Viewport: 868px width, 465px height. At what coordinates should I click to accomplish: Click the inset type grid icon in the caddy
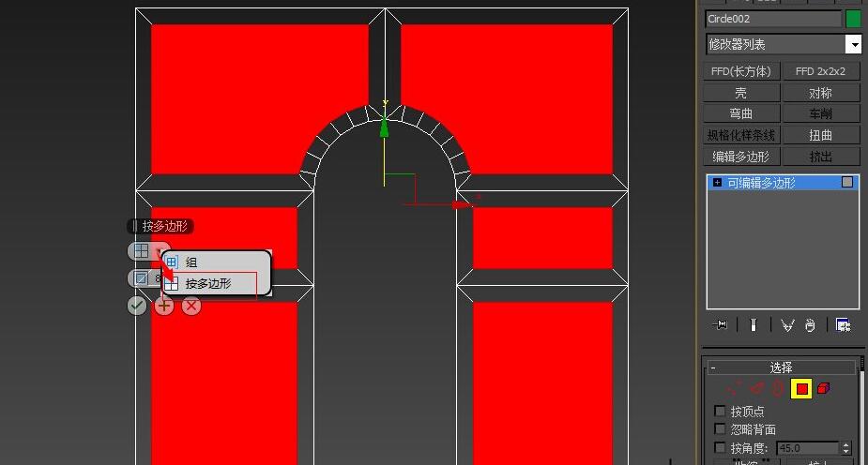tap(142, 251)
